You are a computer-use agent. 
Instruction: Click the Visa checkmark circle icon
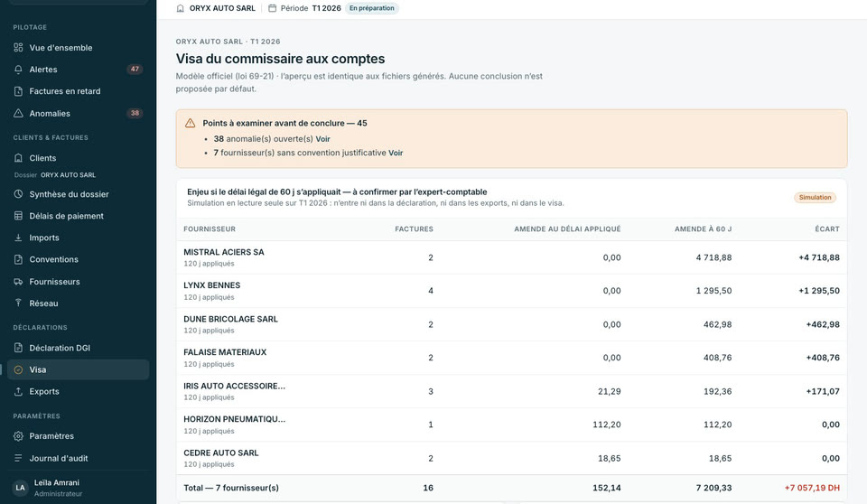(18, 369)
